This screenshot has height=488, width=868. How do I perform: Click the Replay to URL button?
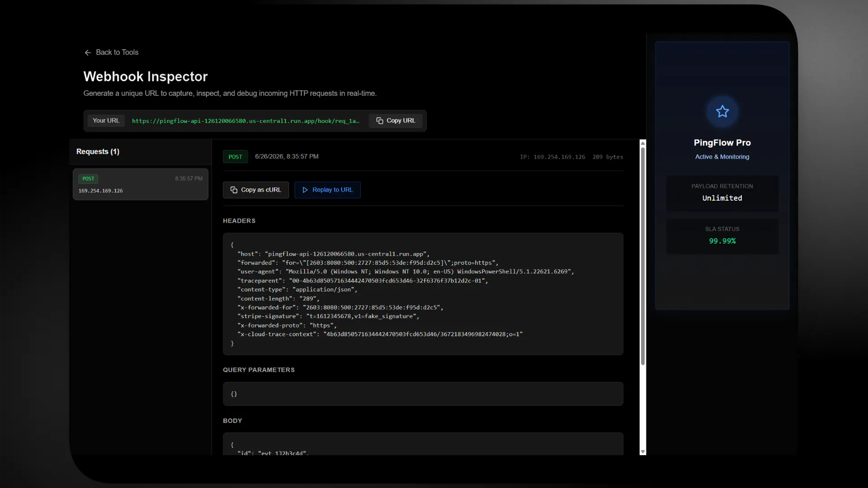[x=327, y=190]
